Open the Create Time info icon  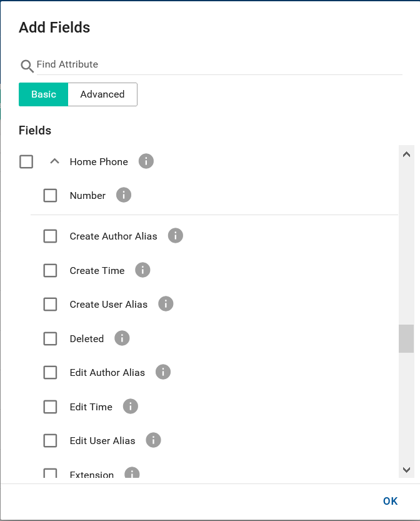point(142,270)
